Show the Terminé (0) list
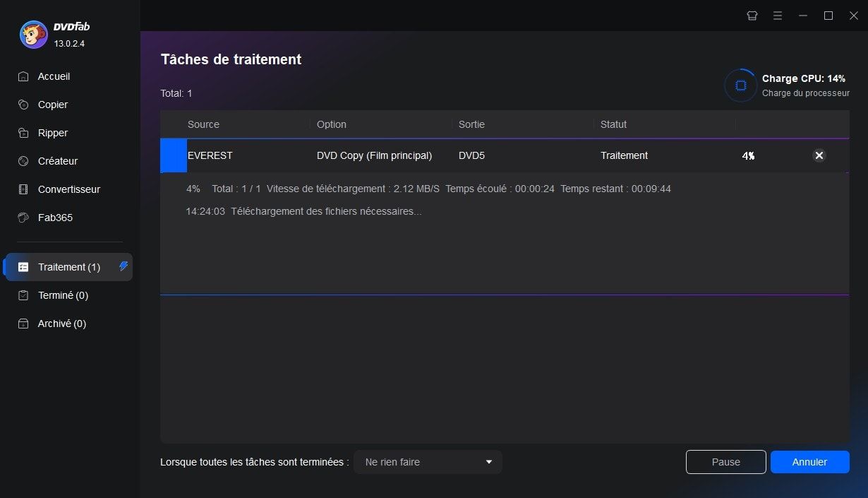The width and height of the screenshot is (868, 498). point(68,295)
